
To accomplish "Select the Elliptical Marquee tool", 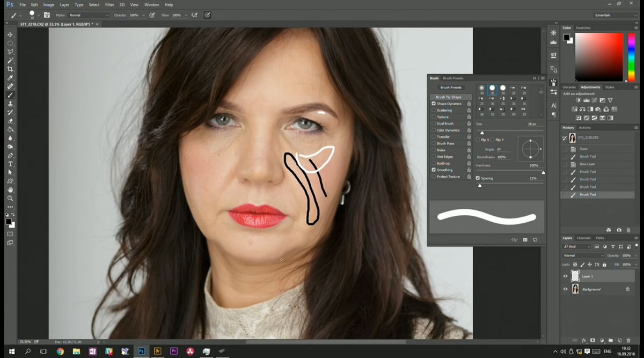I will (10, 43).
